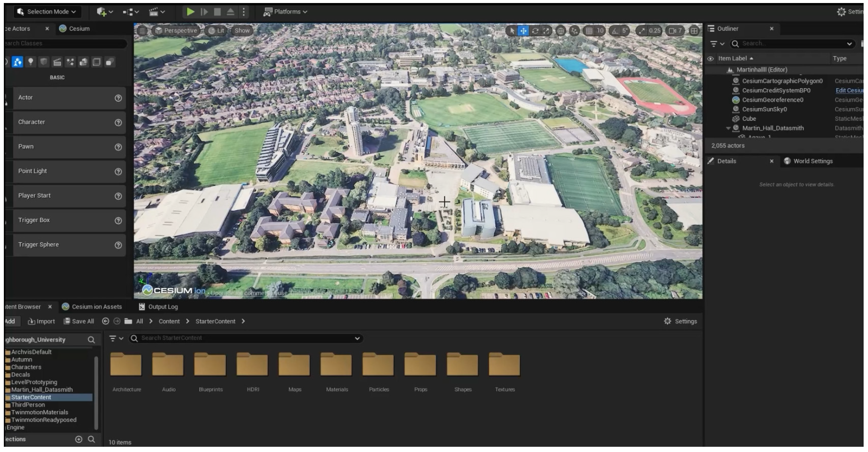Screen dimensions: 868x452
Task: Play the level in the editor
Action: pyautogui.click(x=190, y=12)
